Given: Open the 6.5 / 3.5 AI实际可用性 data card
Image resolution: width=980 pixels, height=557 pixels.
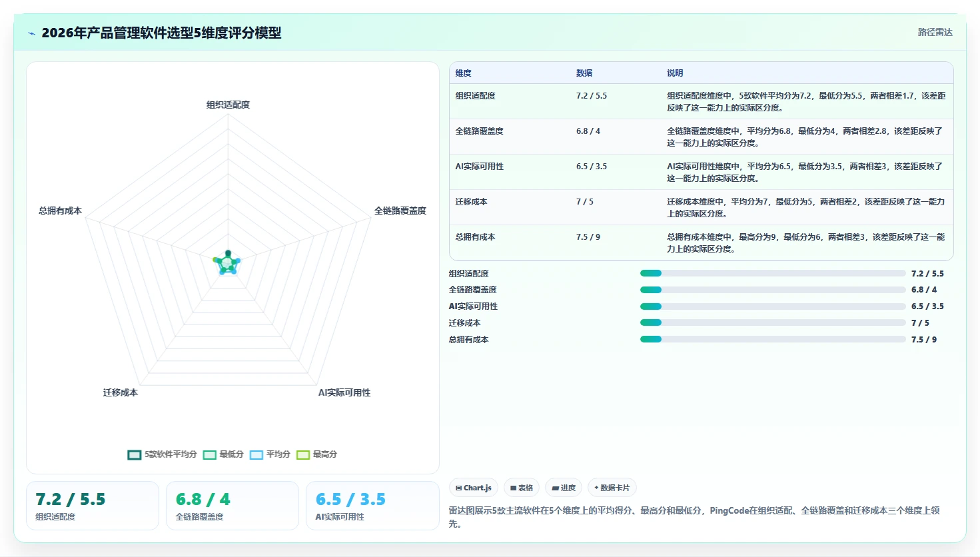Looking at the screenshot, I should [x=372, y=506].
